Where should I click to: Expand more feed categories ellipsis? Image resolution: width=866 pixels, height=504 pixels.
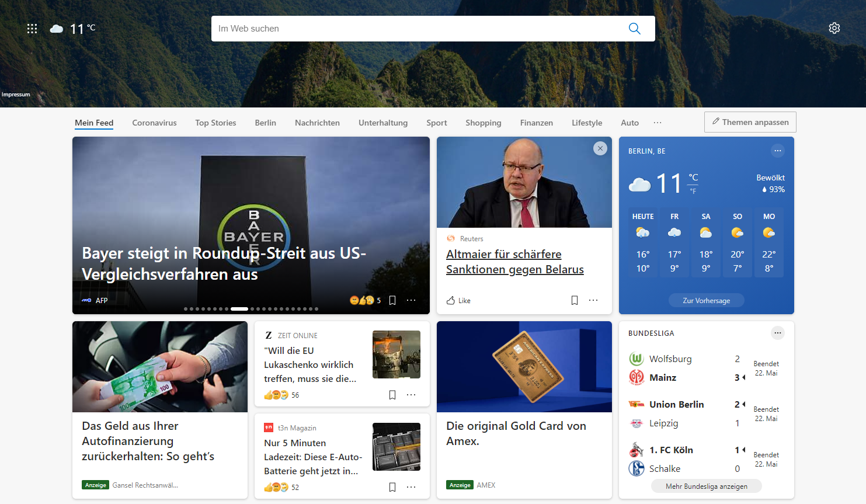tap(658, 123)
